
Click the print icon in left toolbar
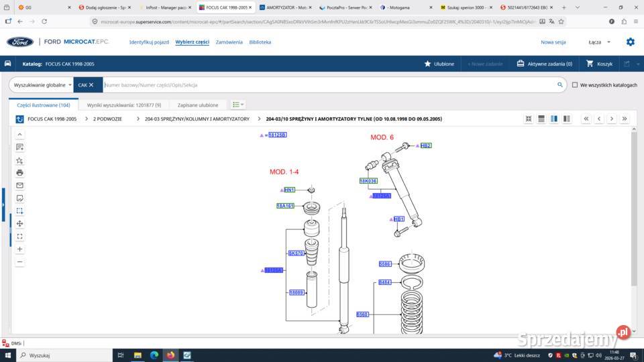[x=19, y=172]
